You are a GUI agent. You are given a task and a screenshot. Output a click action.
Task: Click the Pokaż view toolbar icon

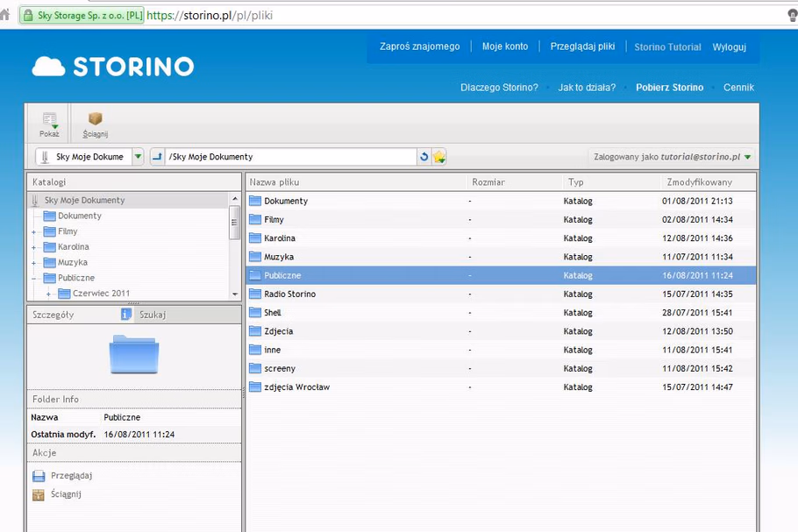49,119
